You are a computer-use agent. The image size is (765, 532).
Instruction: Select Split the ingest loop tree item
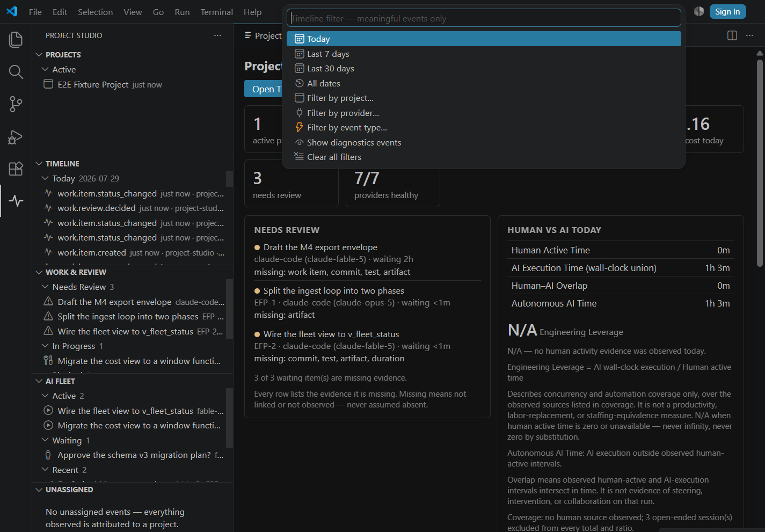click(x=133, y=316)
